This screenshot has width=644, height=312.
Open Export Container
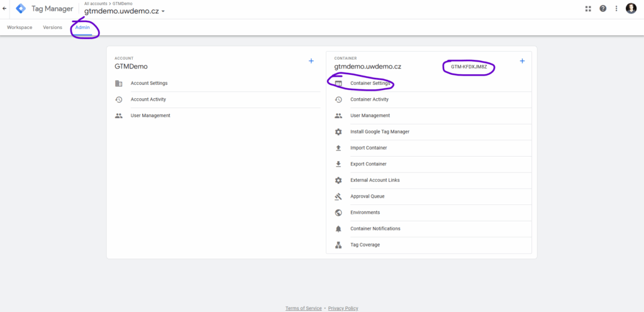[368, 164]
